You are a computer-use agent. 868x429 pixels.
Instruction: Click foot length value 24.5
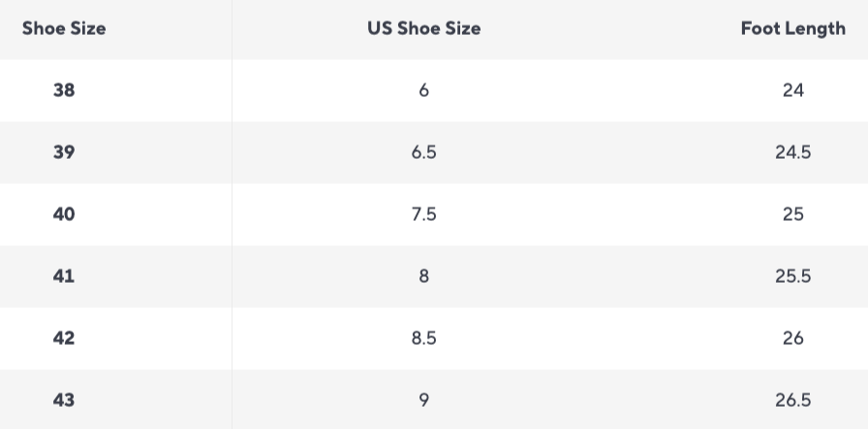click(793, 152)
